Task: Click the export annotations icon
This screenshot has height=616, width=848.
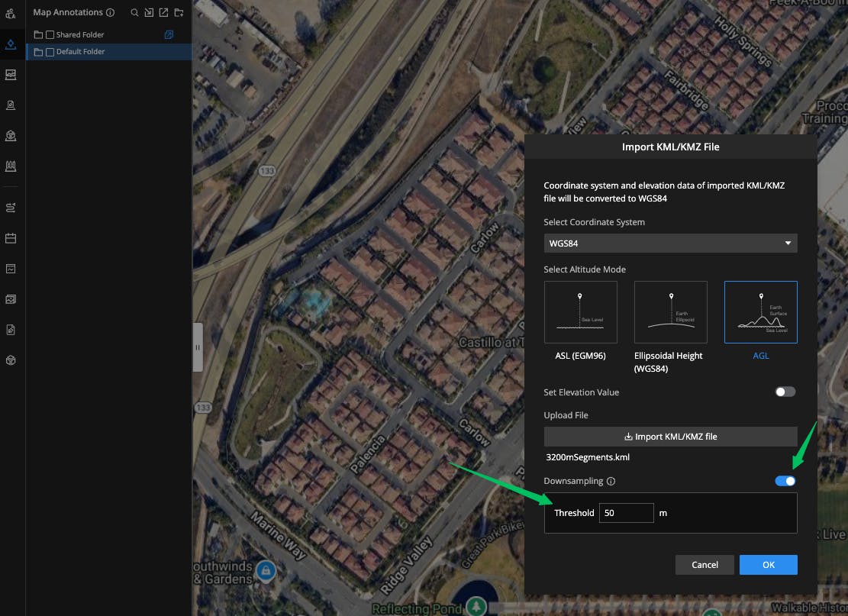Action: (x=163, y=13)
